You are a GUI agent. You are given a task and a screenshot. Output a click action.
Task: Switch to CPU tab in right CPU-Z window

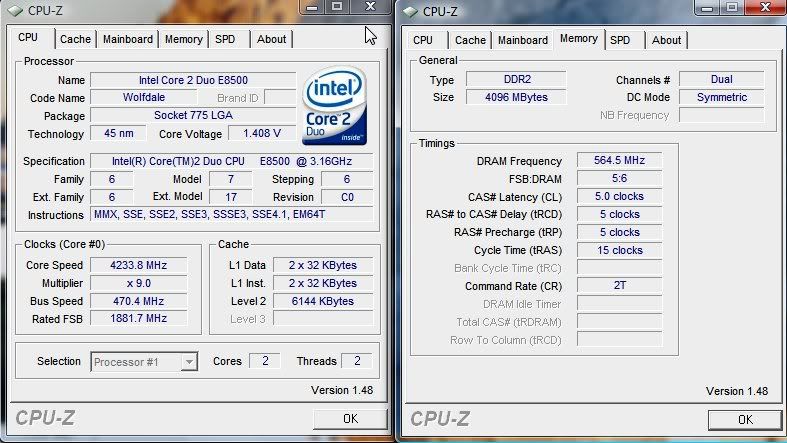tap(423, 40)
